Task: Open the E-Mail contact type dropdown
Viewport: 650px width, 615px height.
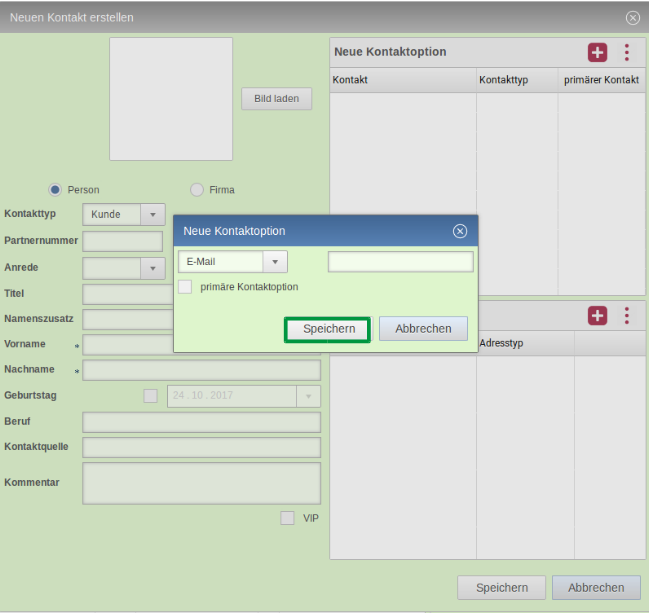Action: tap(275, 262)
